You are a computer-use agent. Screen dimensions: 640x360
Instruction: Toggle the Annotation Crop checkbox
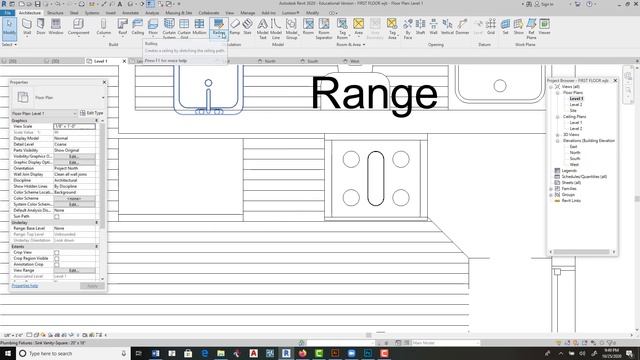[x=57, y=264]
